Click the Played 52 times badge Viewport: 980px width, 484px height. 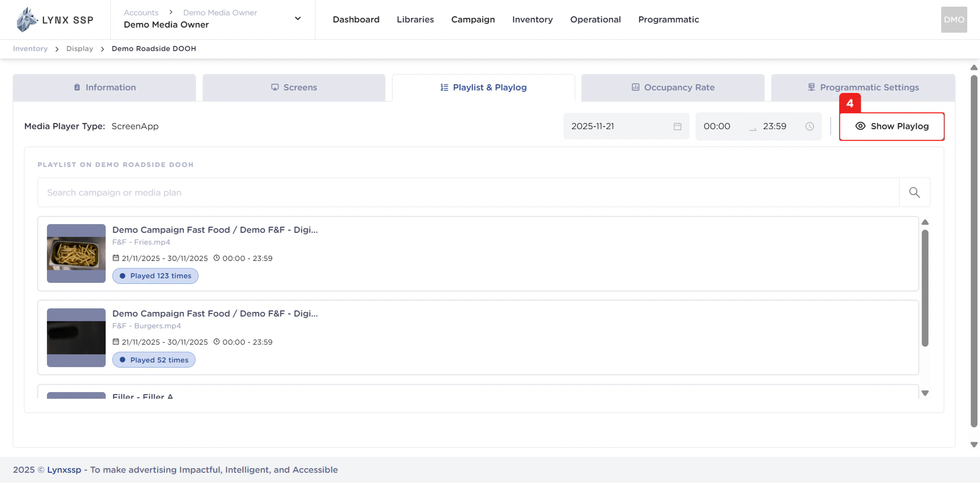(x=154, y=360)
